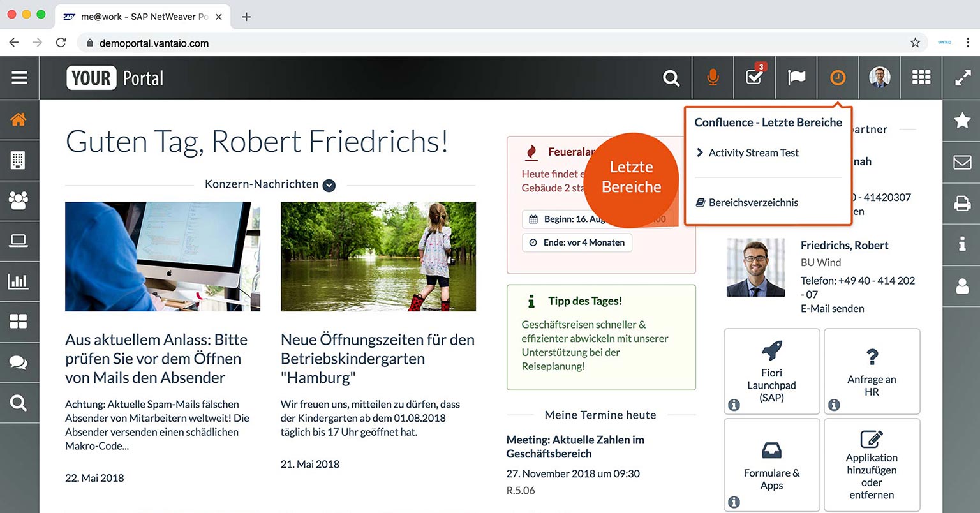Image resolution: width=980 pixels, height=513 pixels.
Task: Click the printer icon in right sidebar
Action: [962, 204]
